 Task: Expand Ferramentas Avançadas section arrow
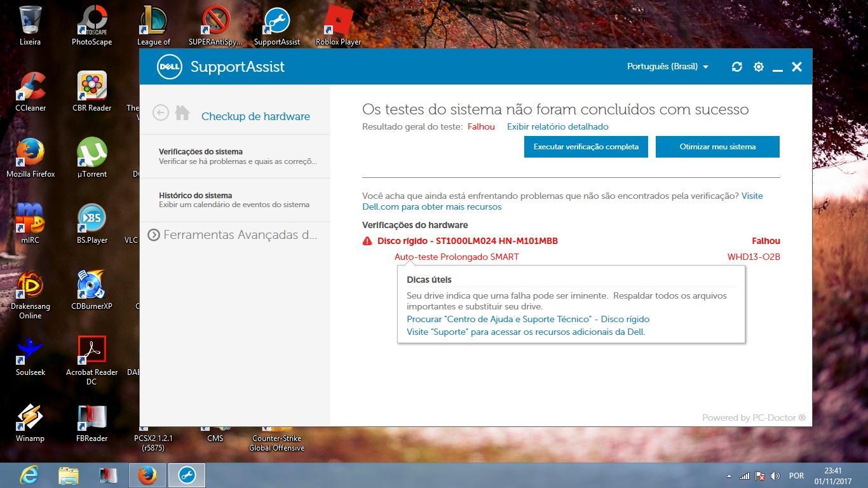pyautogui.click(x=153, y=235)
